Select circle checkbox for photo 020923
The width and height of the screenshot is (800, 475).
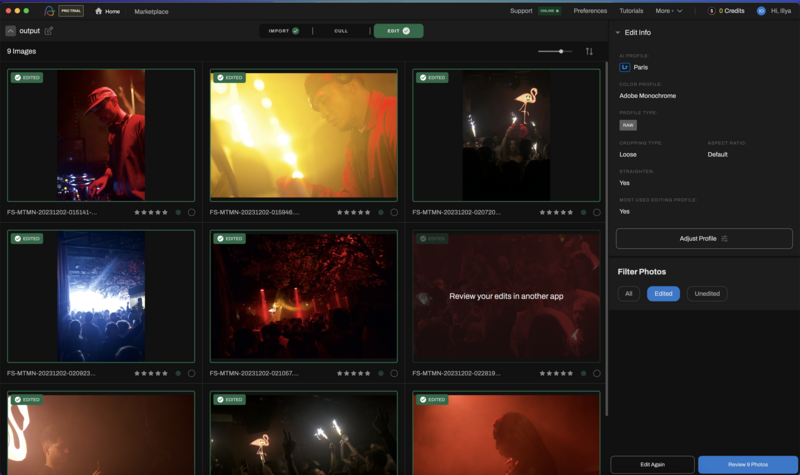click(191, 373)
